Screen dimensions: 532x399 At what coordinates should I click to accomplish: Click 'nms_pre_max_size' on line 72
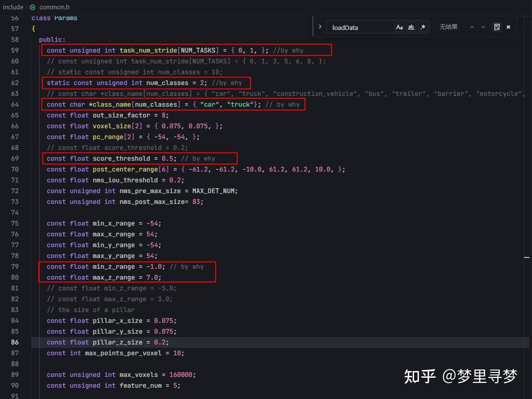pos(150,191)
